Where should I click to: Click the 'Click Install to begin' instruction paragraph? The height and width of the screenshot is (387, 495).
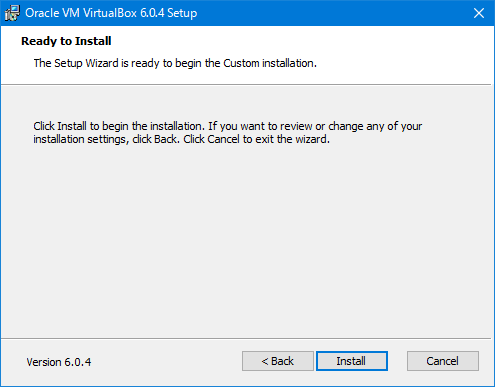click(x=227, y=132)
